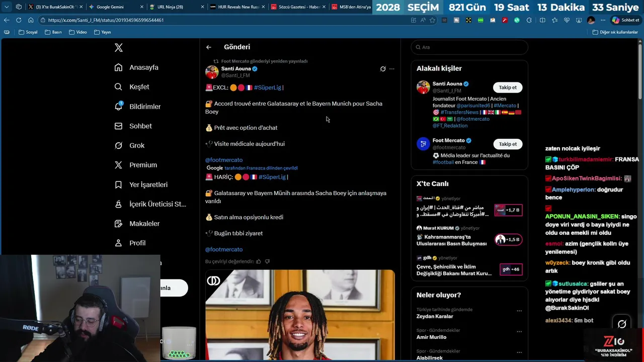The image size is (644, 362).
Task: Open Makaleler in the sidebar
Action: [137, 223]
